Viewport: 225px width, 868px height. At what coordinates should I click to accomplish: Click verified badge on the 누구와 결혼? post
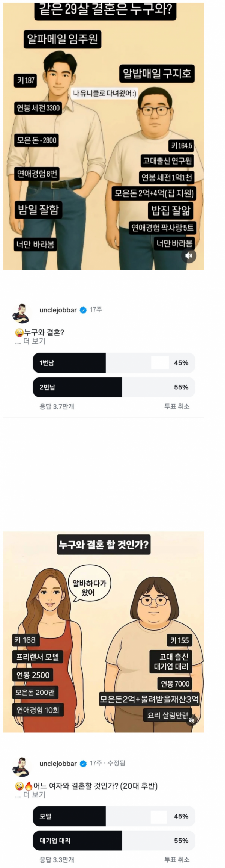83,310
